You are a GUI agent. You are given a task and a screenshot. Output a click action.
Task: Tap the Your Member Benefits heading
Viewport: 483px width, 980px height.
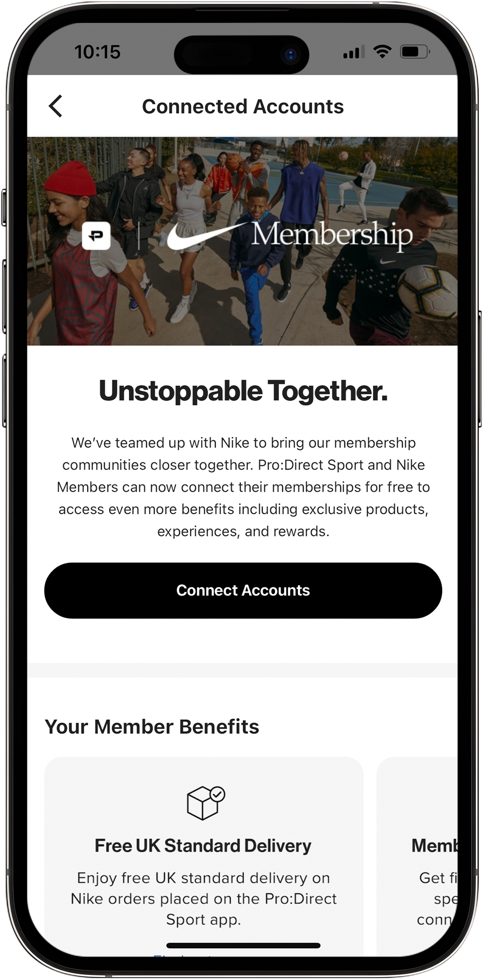click(x=152, y=727)
